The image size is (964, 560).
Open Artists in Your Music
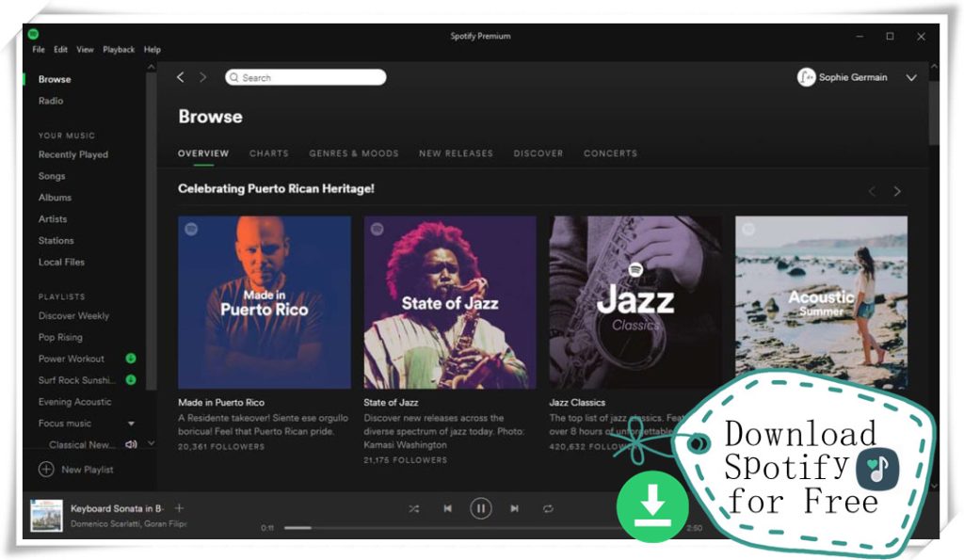[x=53, y=219]
